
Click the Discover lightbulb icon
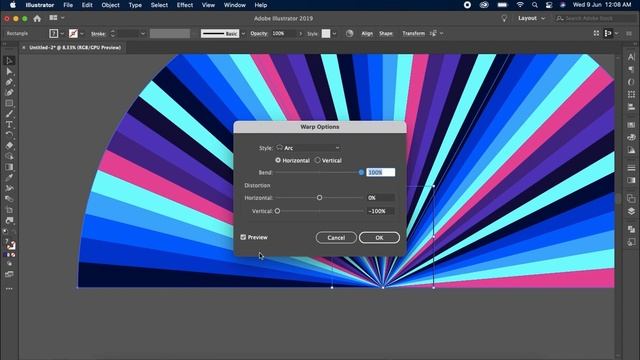(504, 18)
